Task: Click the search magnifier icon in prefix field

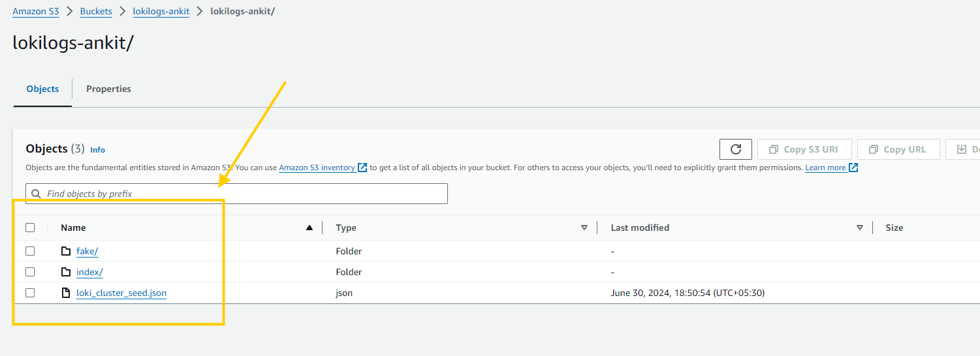Action: [x=37, y=194]
